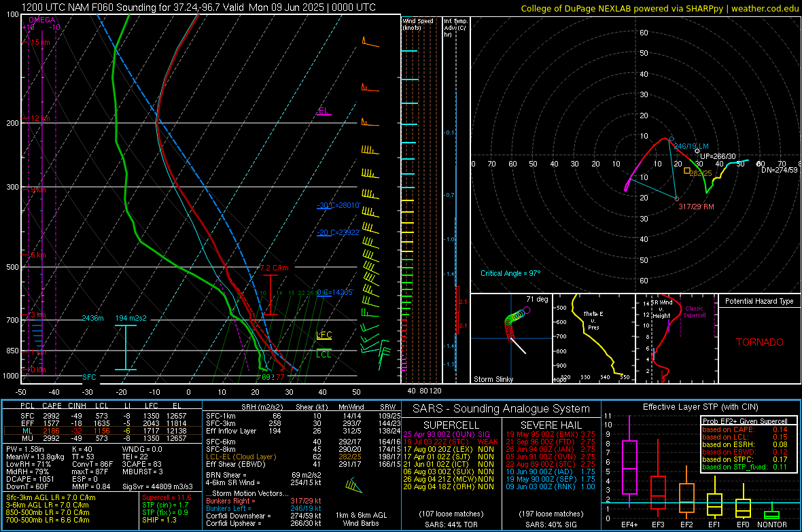Click the '-20 C=23922'' height label
This screenshot has width=802, height=532.
[338, 233]
